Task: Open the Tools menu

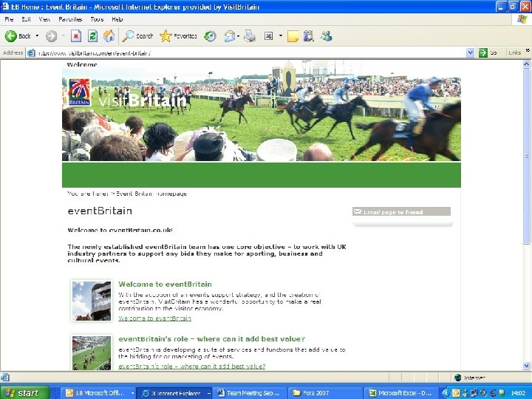Action: 97,19
